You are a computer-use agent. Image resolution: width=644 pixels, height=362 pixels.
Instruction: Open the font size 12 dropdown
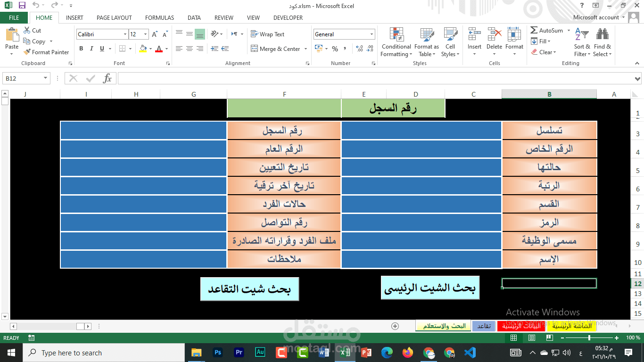coord(146,34)
